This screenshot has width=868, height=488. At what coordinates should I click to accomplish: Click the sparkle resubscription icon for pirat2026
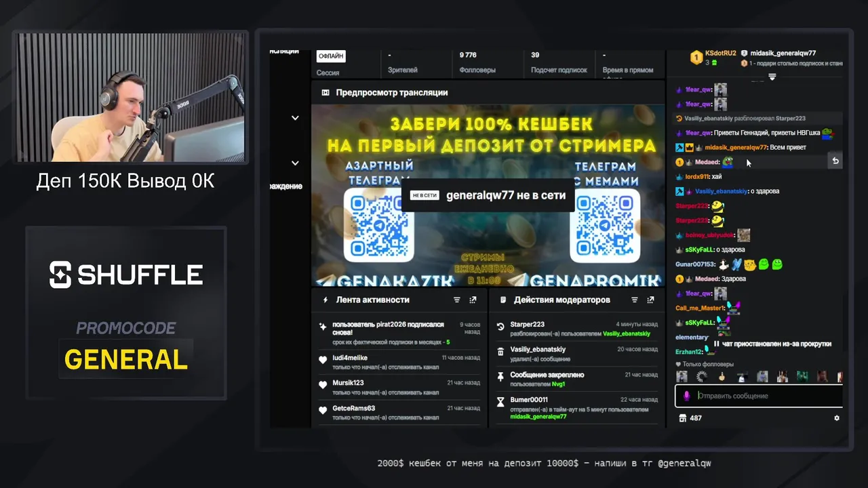coord(323,327)
